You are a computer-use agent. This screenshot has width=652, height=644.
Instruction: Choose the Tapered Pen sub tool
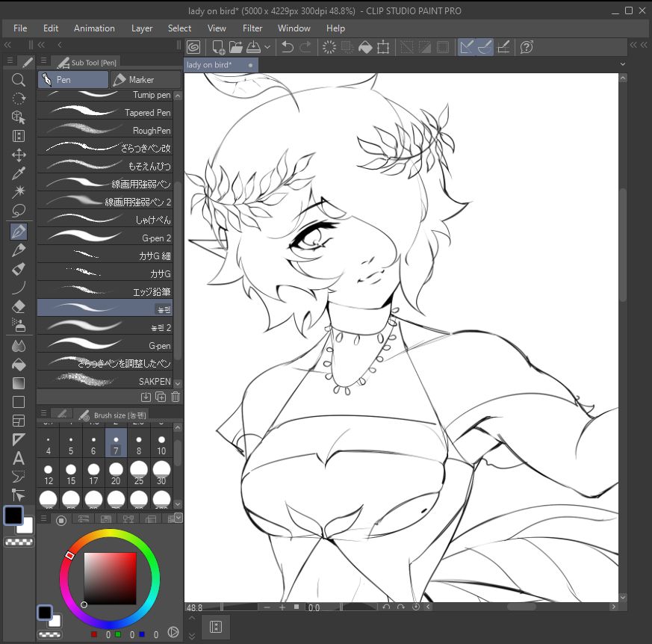click(105, 112)
